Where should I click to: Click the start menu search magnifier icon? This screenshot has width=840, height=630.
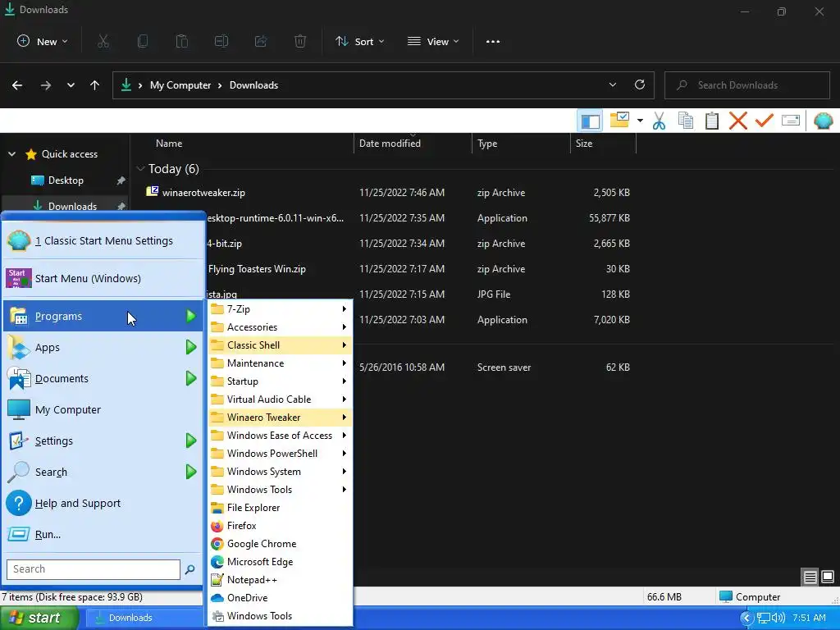click(x=189, y=569)
